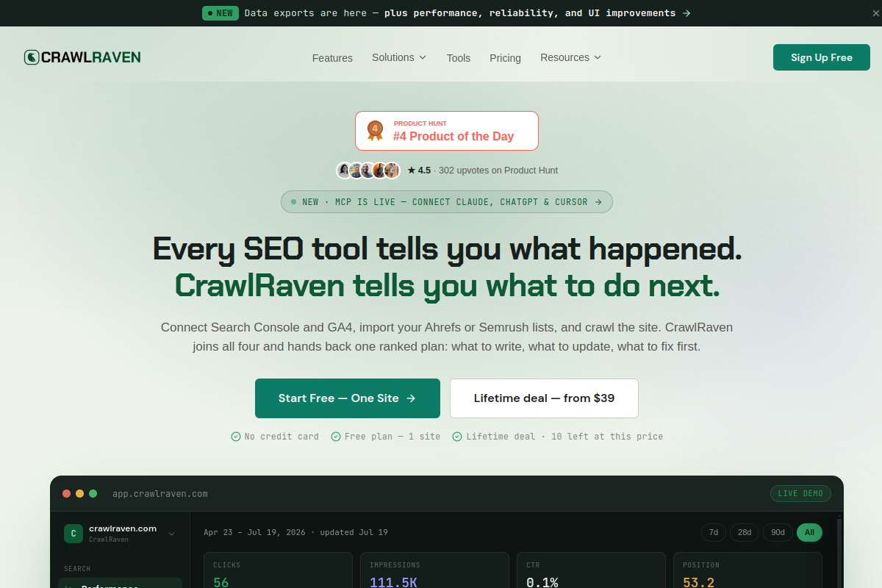Click Lifetime deal — from $39 button
The image size is (882, 588).
pyautogui.click(x=544, y=398)
